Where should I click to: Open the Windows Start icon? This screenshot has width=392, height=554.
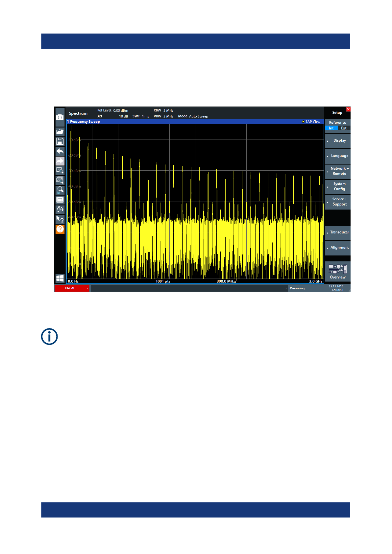[x=60, y=278]
